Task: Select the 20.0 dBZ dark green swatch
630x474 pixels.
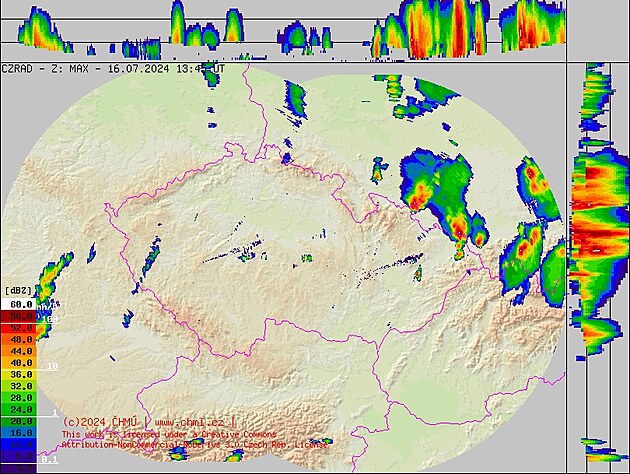Action: [21, 422]
